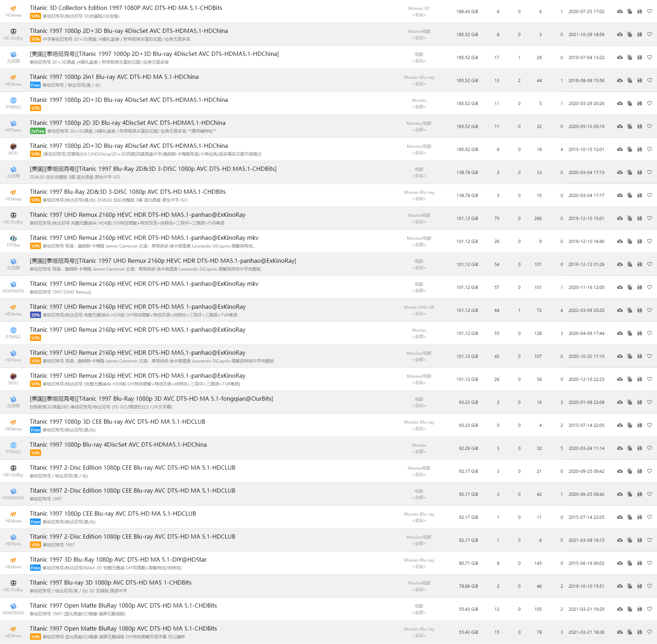Download the Titanic 3D Collector's Edition torrent via cloud icon

[x=620, y=12]
